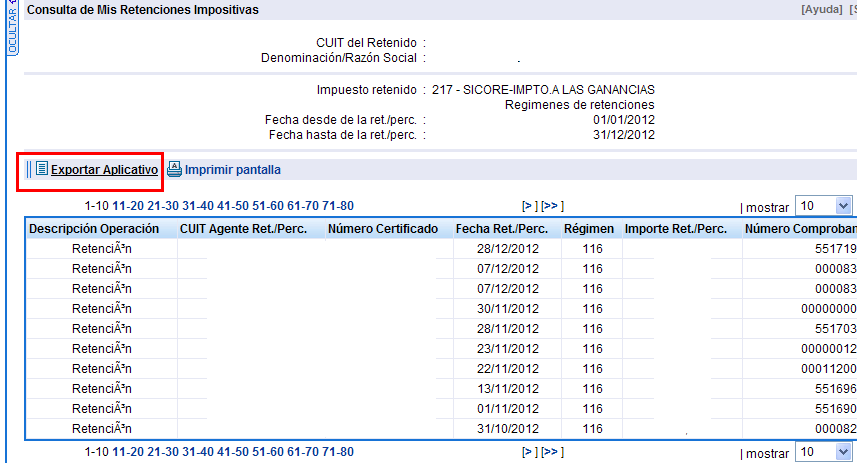Go to the next page using [>] above the table
The width and height of the screenshot is (857, 463).
tap(530, 206)
